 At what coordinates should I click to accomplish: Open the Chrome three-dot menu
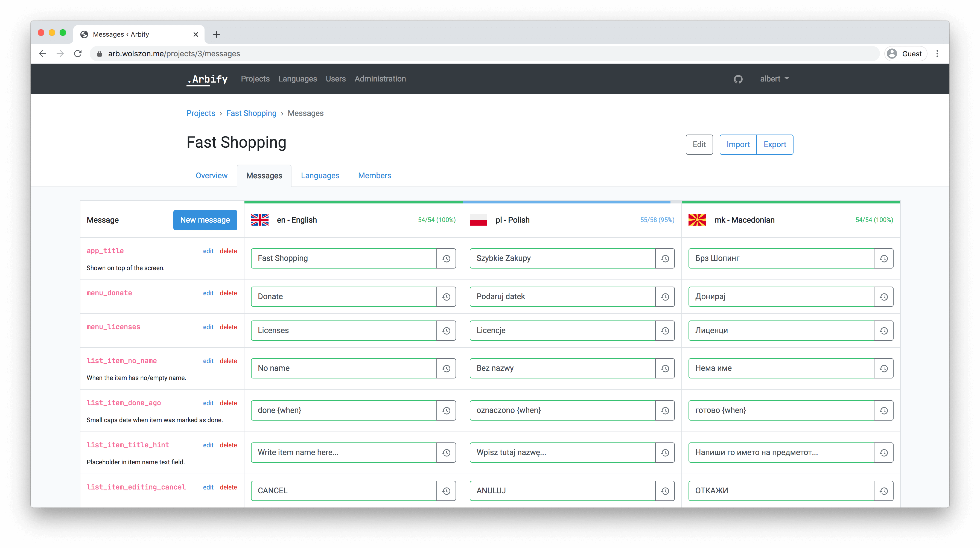[937, 54]
